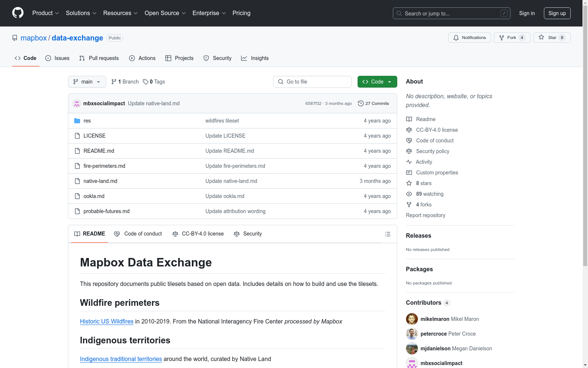588x368 pixels.
Task: Click Report repository link
Action: click(x=426, y=215)
